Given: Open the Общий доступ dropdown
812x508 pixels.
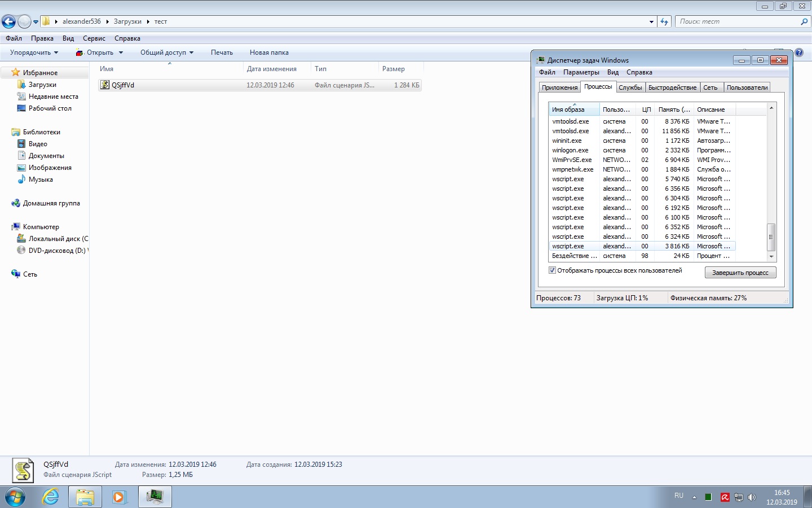Looking at the screenshot, I should tap(167, 52).
